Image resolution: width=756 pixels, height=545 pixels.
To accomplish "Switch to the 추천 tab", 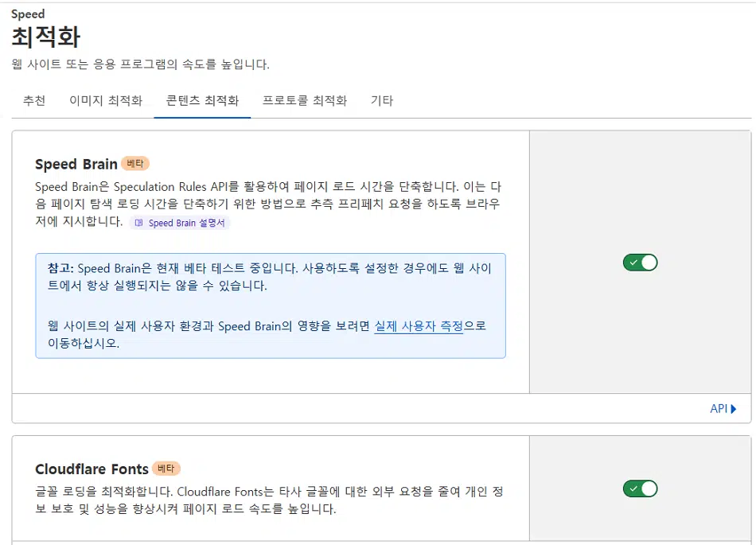I will pos(34,101).
